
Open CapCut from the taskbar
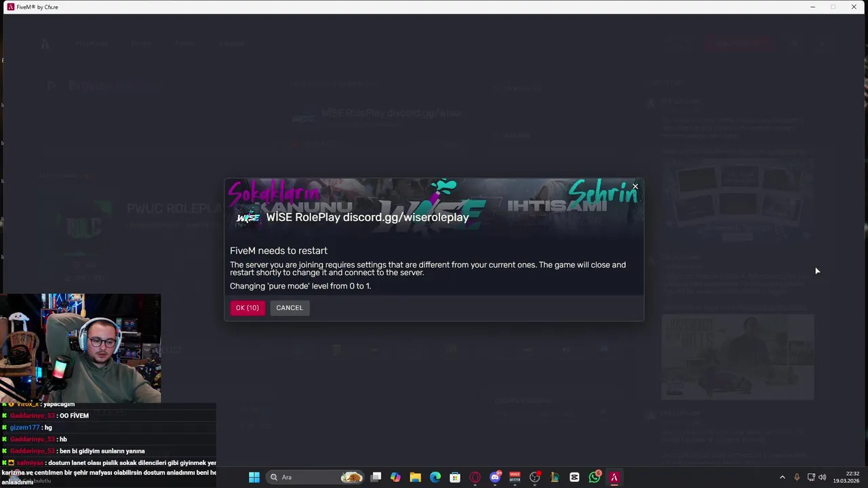click(x=574, y=477)
